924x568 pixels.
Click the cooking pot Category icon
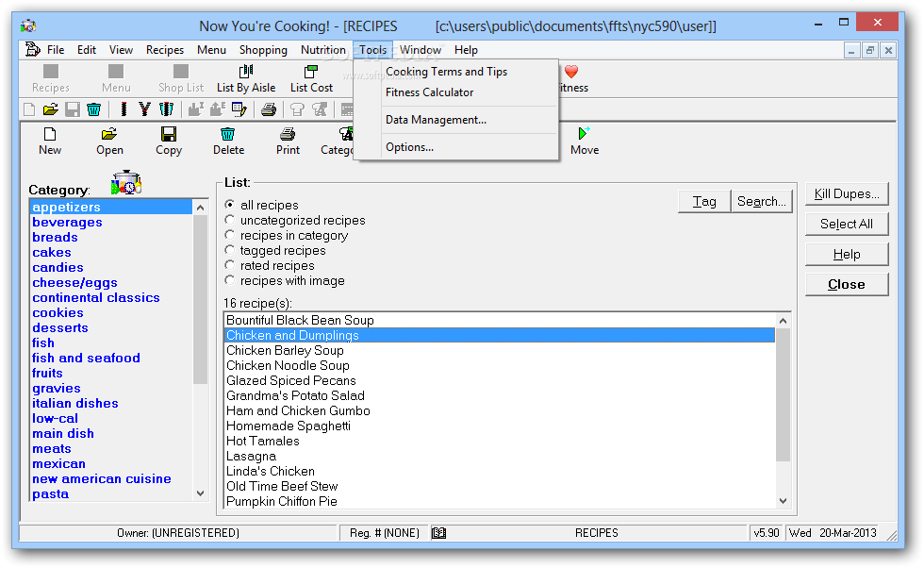tap(126, 183)
